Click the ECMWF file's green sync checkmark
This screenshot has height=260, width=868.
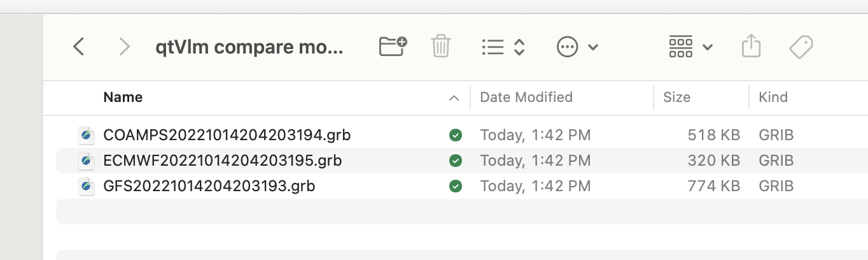(455, 161)
